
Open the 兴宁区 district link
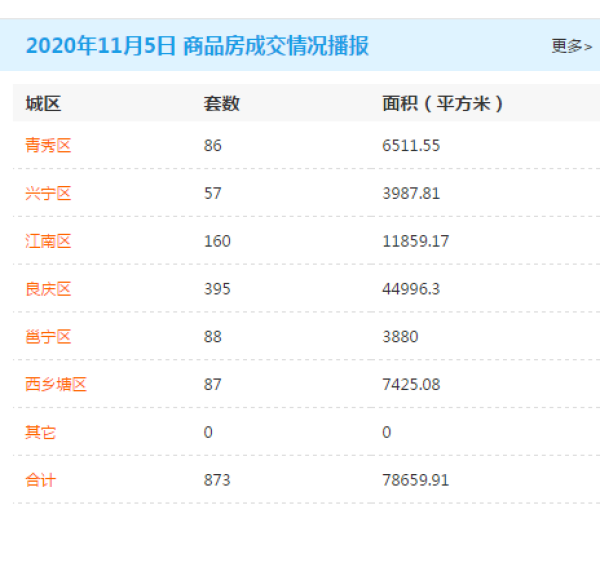(x=48, y=194)
